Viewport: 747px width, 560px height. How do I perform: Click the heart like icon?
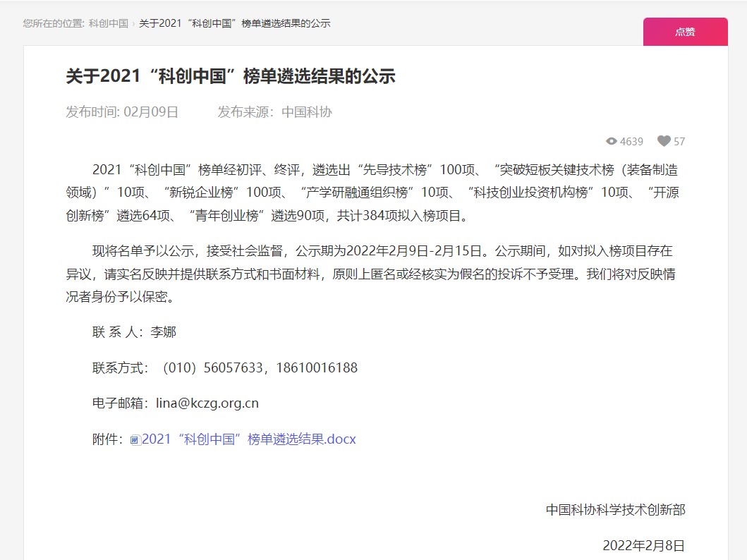[664, 141]
